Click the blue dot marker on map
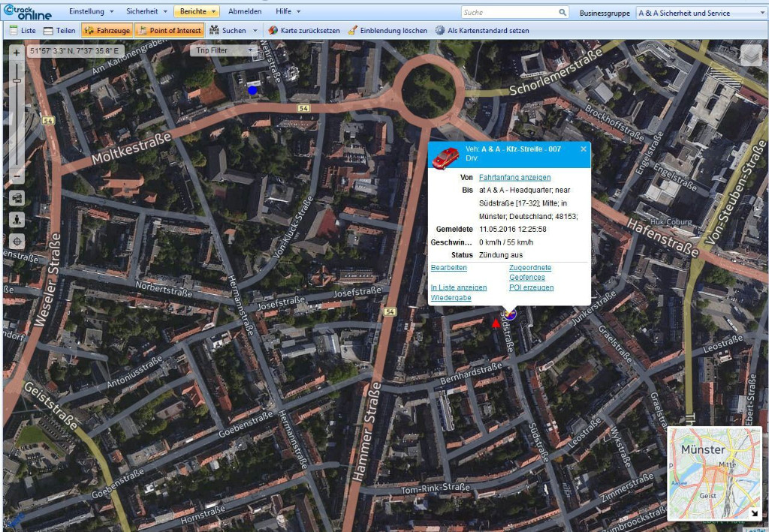 (x=252, y=90)
